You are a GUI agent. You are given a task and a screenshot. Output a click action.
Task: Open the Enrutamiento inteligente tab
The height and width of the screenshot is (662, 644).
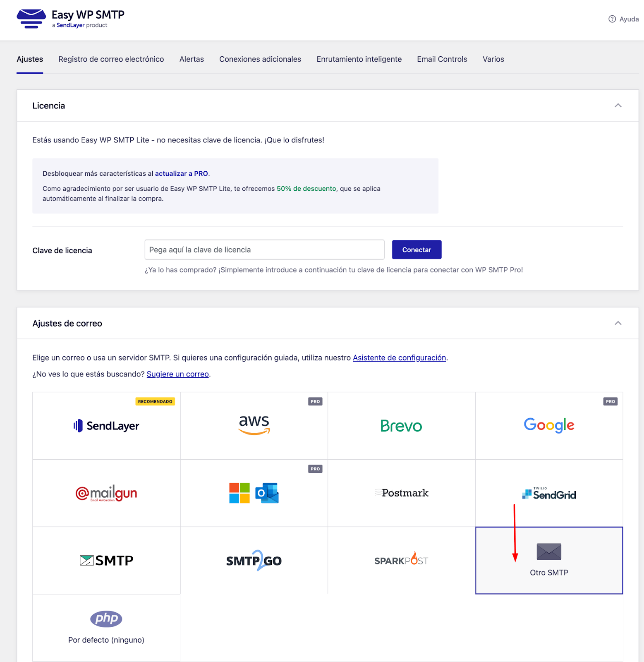pos(359,59)
